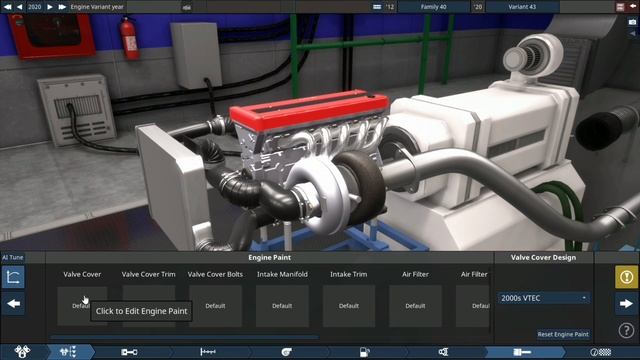The width and height of the screenshot is (640, 360).
Task: Open the engine variant tab
Action: pos(69,352)
